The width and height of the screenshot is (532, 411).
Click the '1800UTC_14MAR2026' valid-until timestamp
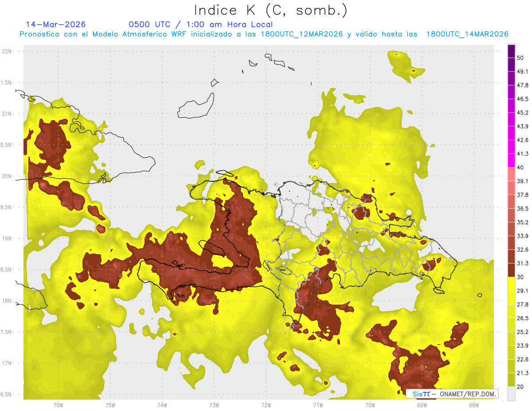pos(467,34)
